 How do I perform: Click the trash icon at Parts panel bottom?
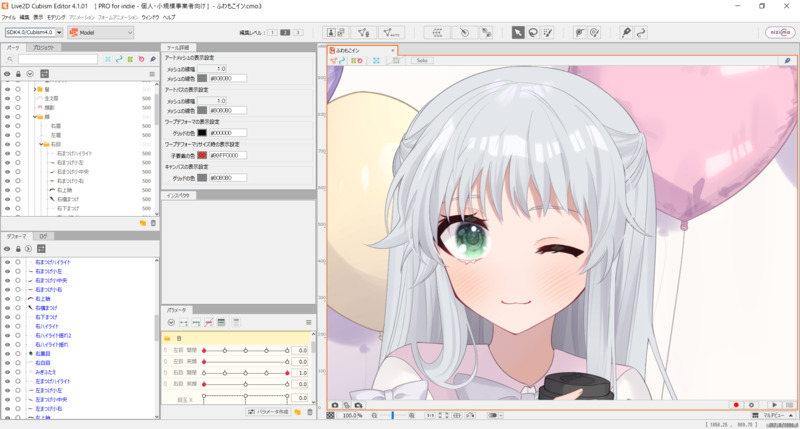tap(153, 223)
